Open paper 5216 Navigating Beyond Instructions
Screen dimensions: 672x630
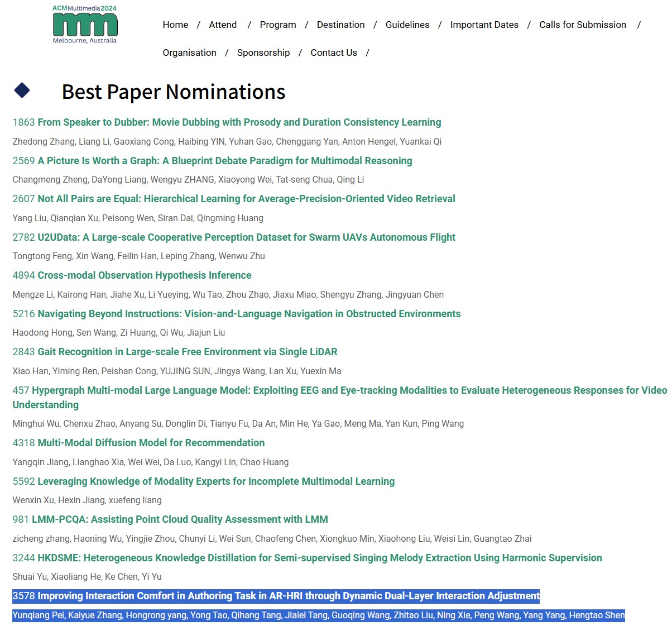237,314
